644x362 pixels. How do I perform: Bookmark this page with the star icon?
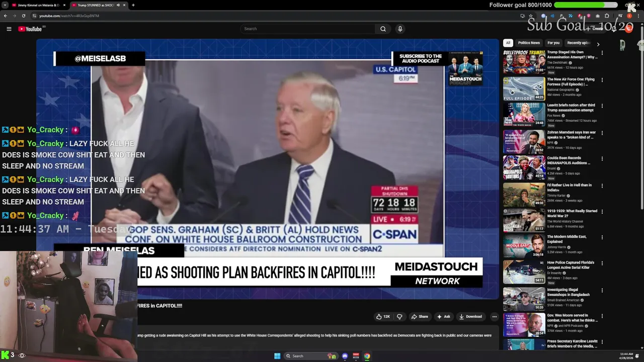(x=531, y=16)
